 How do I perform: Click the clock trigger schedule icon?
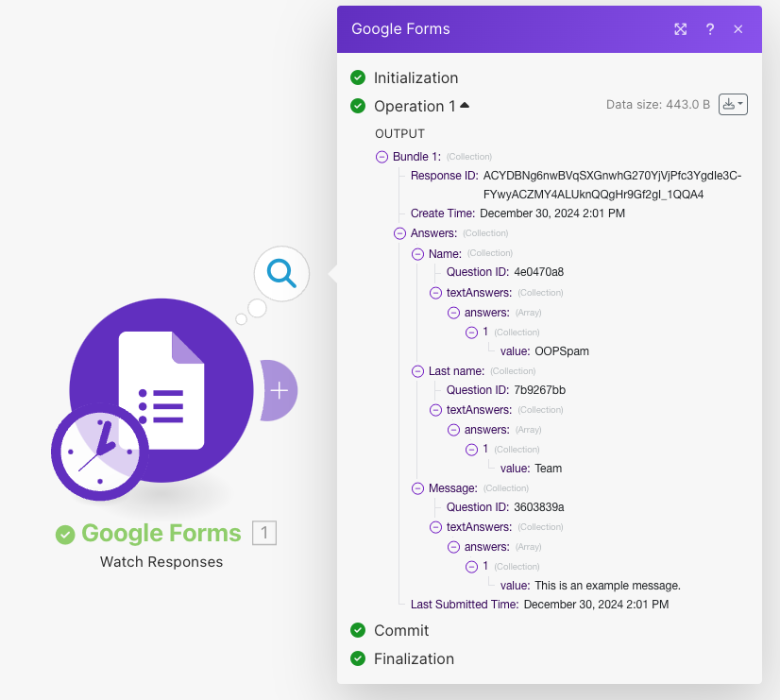tap(100, 452)
